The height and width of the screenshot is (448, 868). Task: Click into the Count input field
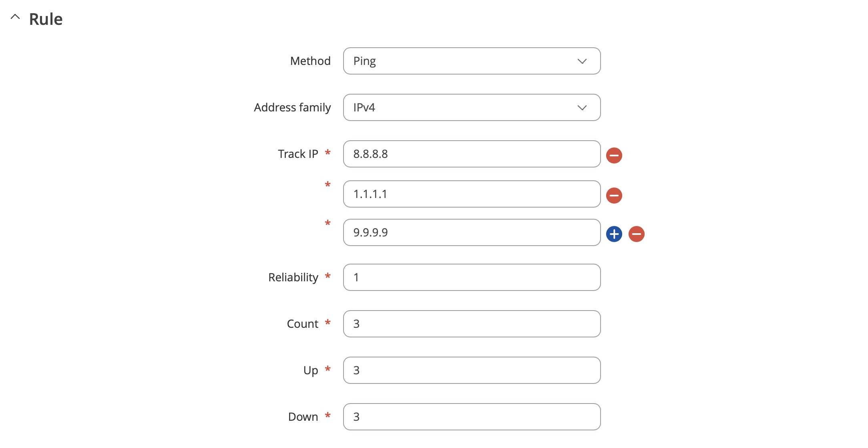coord(472,324)
